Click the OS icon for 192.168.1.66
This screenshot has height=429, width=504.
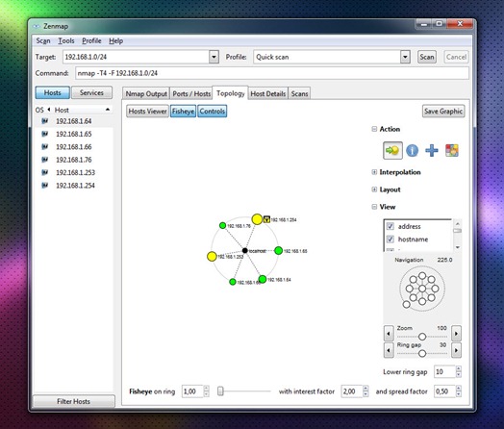tap(44, 147)
